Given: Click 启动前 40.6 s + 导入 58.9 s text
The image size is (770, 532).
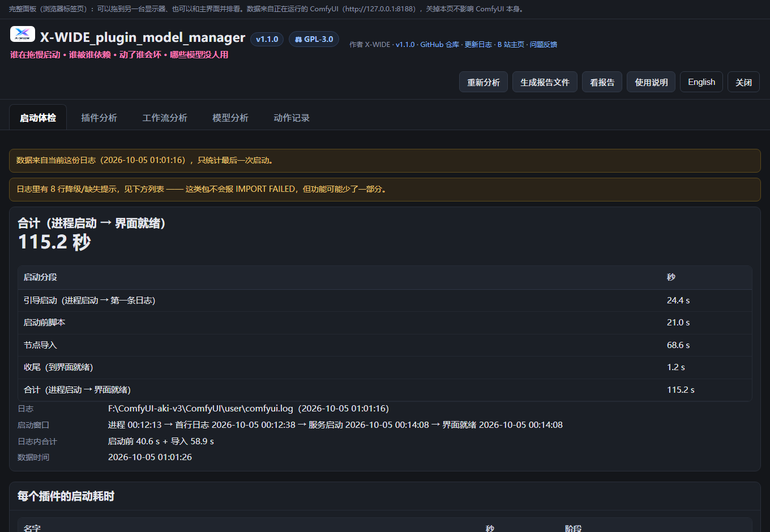Looking at the screenshot, I should tap(161, 441).
